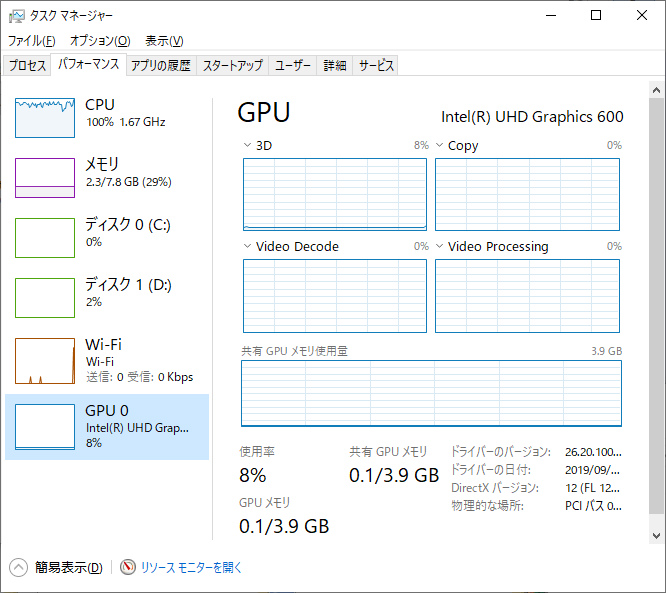The image size is (666, 593).
Task: Open the Copy graph dropdown selector
Action: (x=440, y=145)
